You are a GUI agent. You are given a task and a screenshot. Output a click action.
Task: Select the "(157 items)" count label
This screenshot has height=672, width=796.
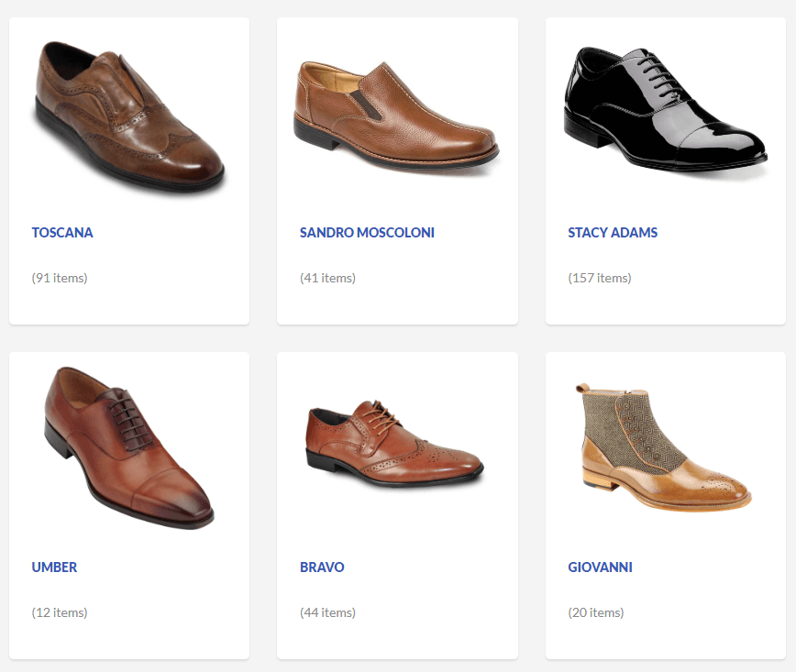click(x=600, y=278)
